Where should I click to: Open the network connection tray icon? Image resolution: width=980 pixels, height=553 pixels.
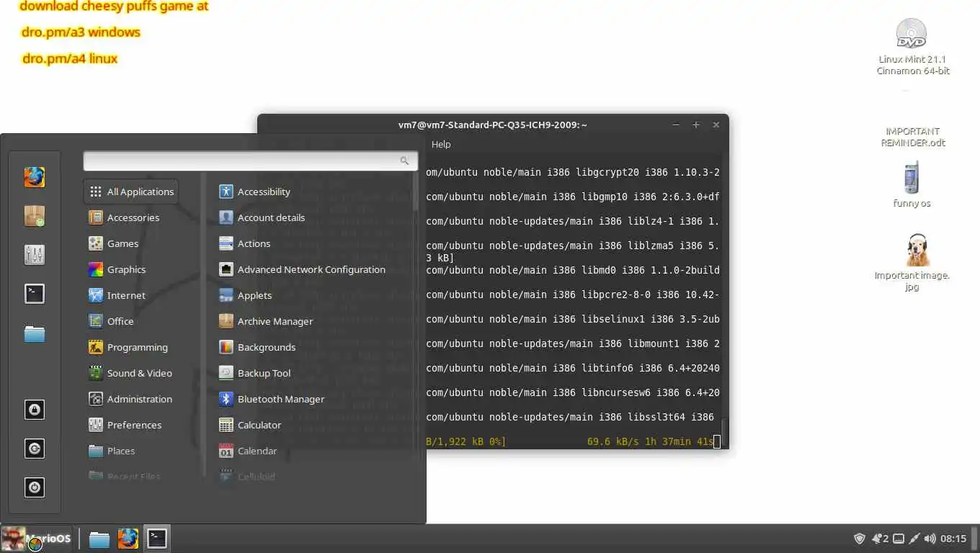tap(914, 539)
